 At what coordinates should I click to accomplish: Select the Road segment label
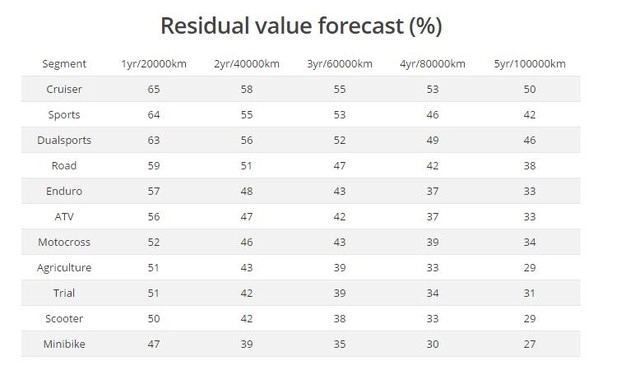64,166
